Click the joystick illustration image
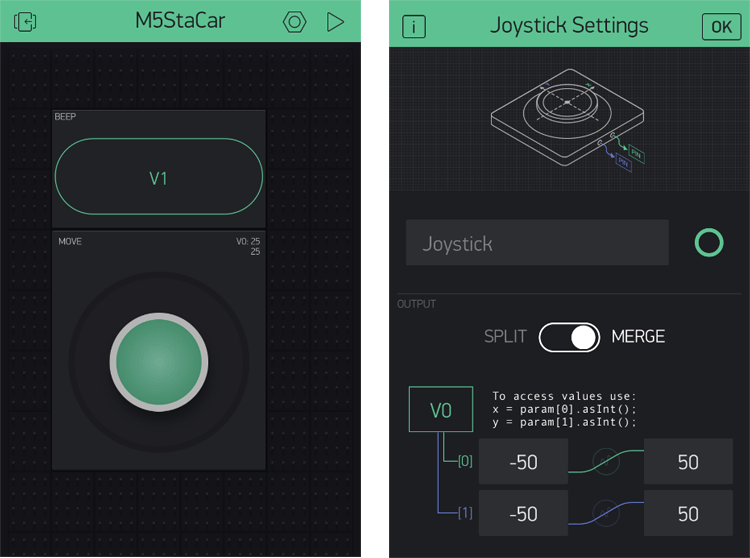This screenshot has width=750, height=558. [x=568, y=120]
